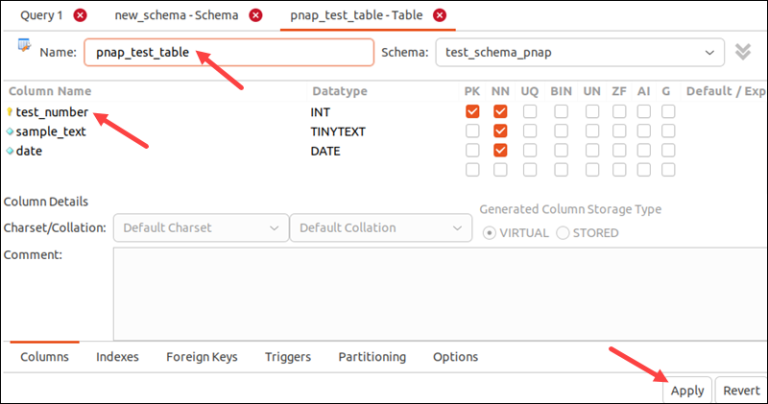Close the new_schema - Schema tab
The image size is (768, 404).
point(256,15)
